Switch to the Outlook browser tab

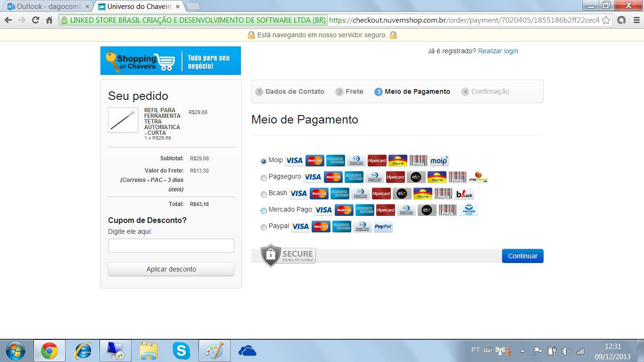pos(47,7)
